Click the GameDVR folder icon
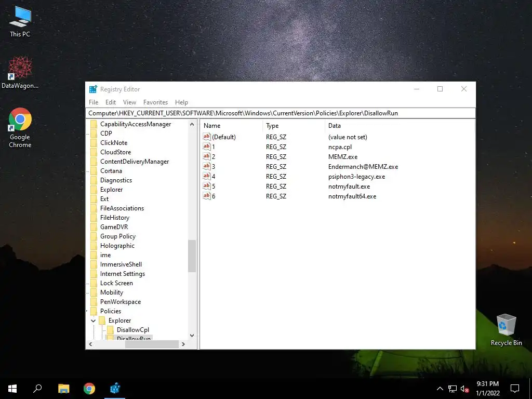The image size is (532, 399). [94, 227]
